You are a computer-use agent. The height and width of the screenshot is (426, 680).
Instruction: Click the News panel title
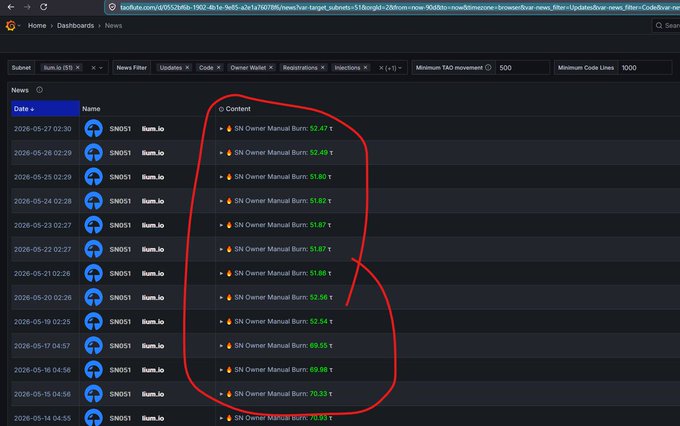pos(20,90)
